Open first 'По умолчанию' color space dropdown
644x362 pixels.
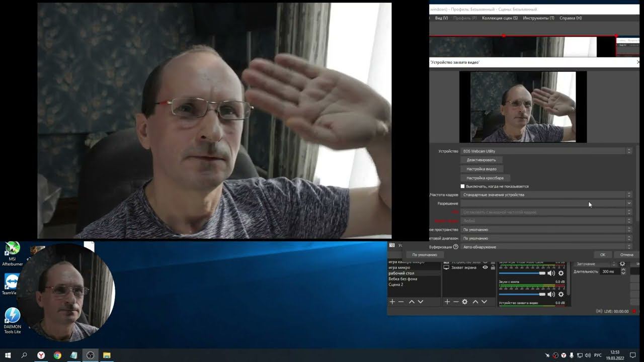[x=546, y=230]
